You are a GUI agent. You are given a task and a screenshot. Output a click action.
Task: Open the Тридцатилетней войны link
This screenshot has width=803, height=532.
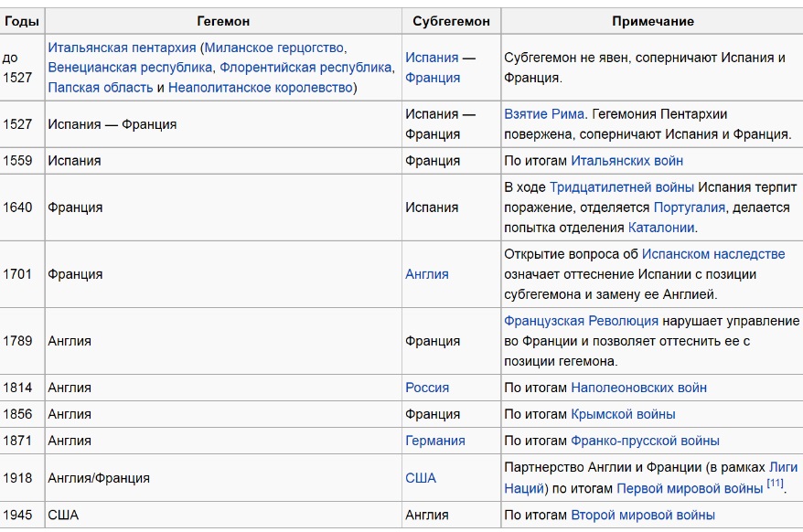(x=622, y=187)
